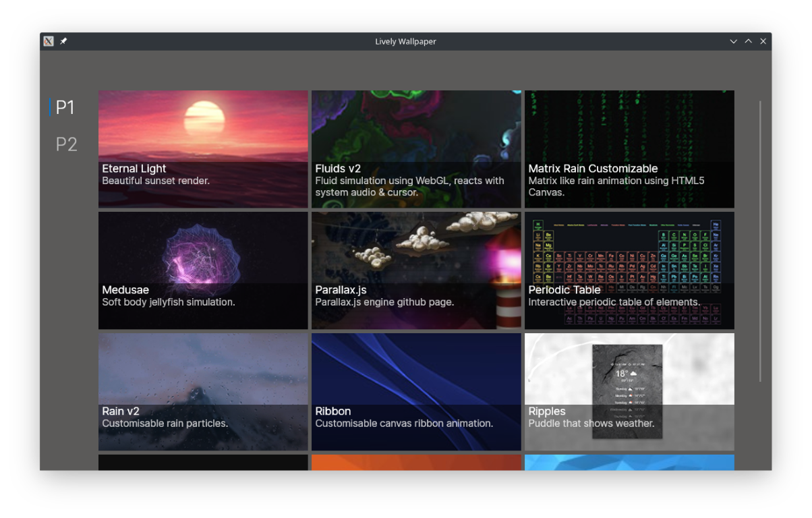
Task: Select the Eternal Light sunset wallpaper
Action: [x=203, y=149]
